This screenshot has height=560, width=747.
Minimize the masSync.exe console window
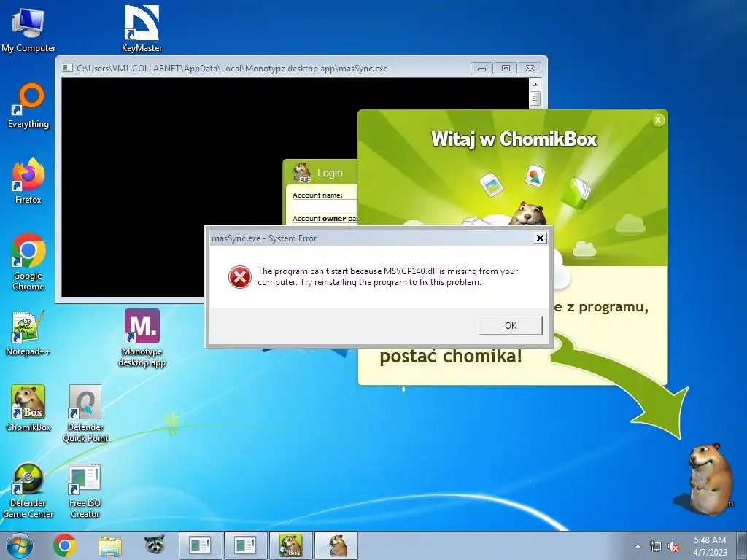click(481, 69)
